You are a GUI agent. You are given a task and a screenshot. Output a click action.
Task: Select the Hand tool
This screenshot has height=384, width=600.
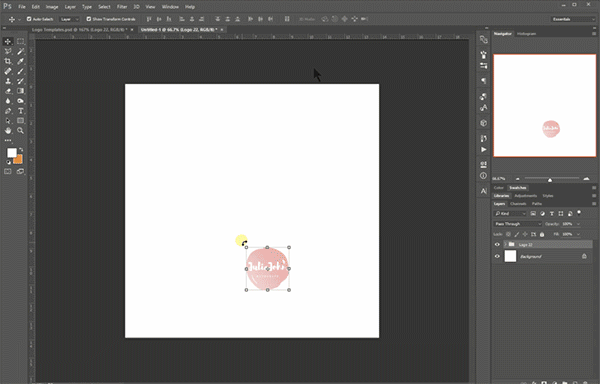click(8, 131)
